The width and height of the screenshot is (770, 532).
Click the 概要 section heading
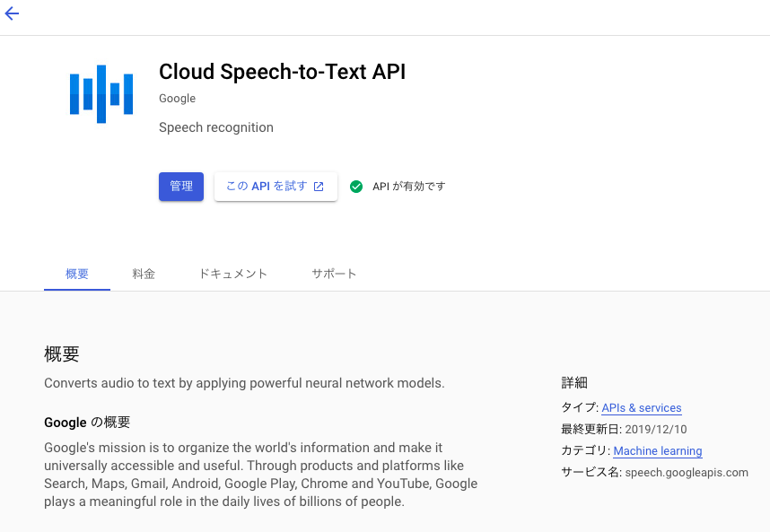point(62,353)
